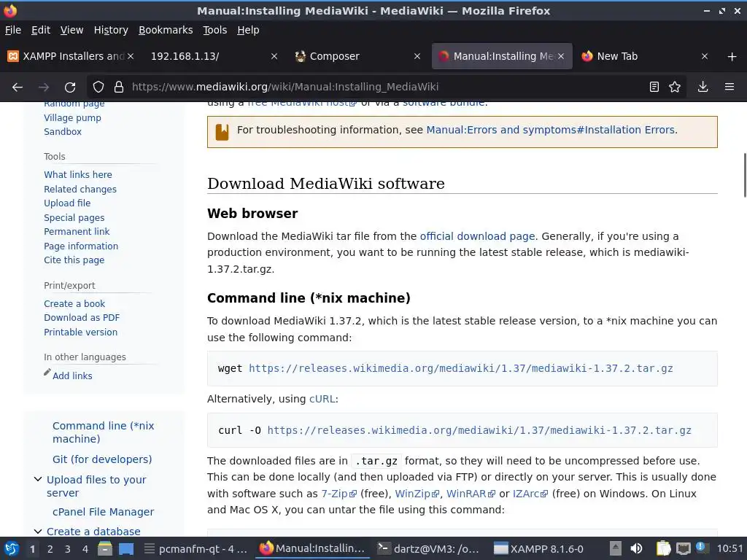Open the Tools menu
Viewport: 747px width, 560px height.
tap(215, 30)
